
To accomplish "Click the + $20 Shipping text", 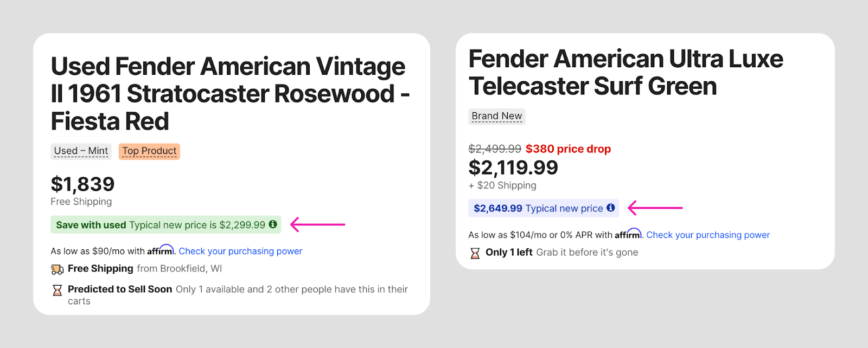I will coord(502,185).
